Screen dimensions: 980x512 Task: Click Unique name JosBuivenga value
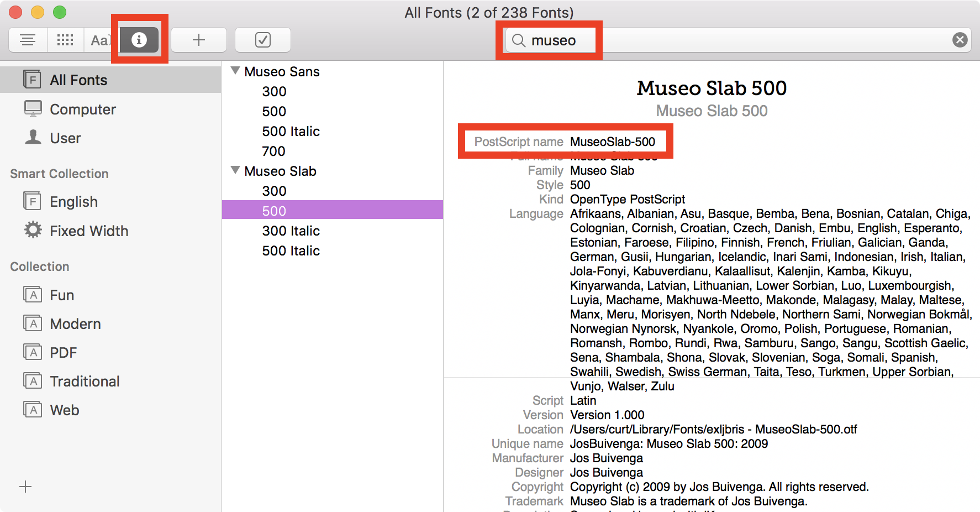669,443
